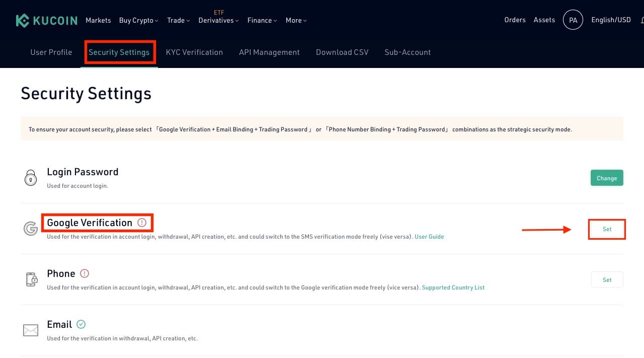Click the KuCoin logo
The height and width of the screenshot is (358, 644).
click(46, 20)
